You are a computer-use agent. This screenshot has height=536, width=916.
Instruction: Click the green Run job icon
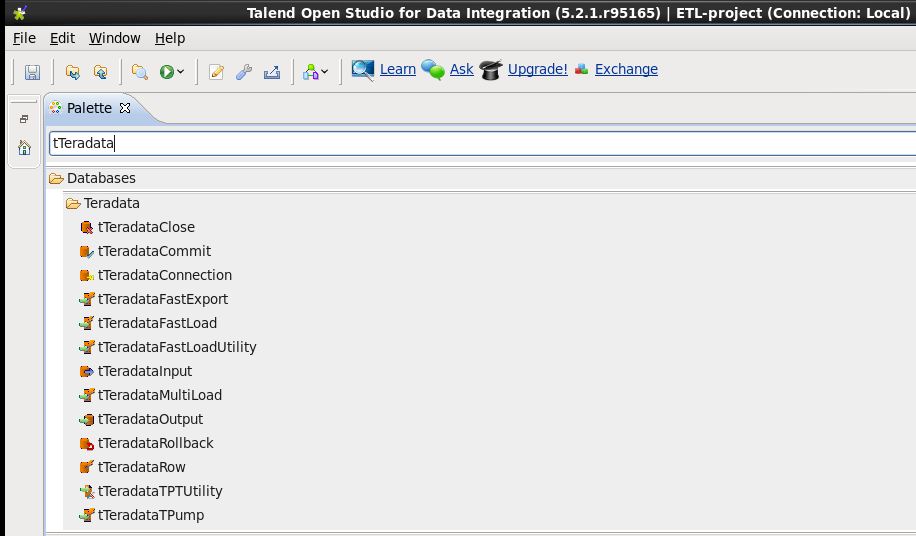(166, 72)
